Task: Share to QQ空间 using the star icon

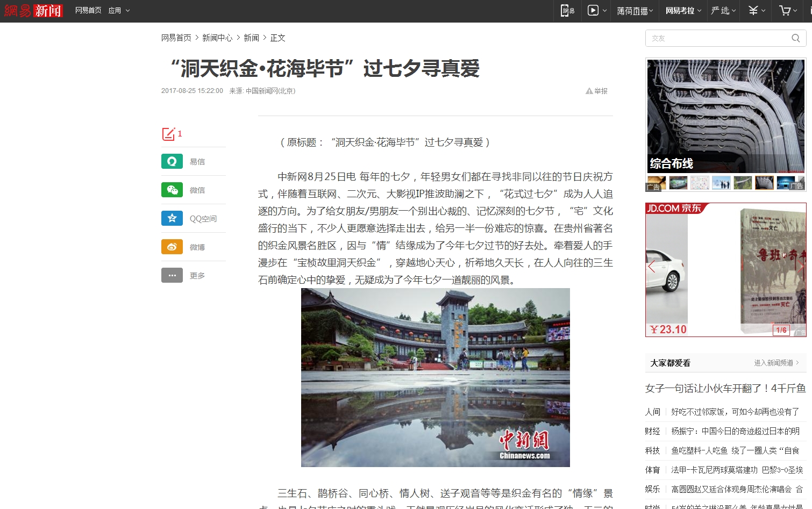Action: pos(172,218)
